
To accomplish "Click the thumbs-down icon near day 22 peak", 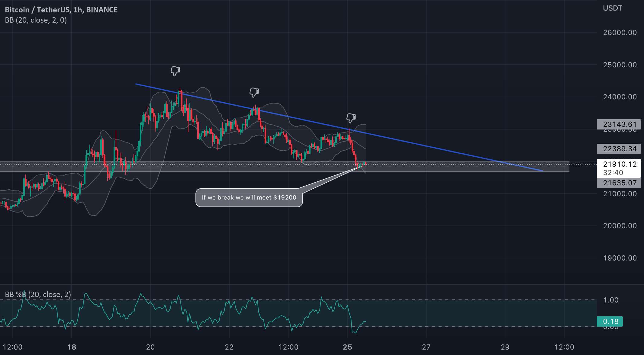I will pos(254,92).
